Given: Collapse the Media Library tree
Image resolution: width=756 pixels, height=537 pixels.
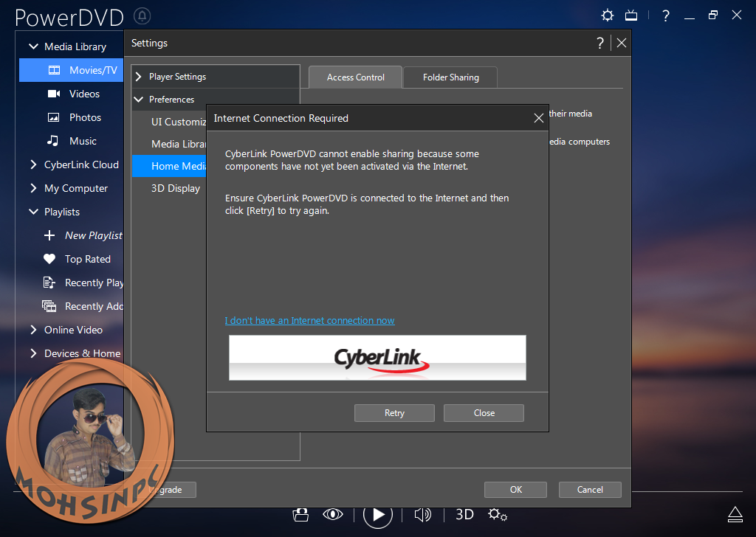Looking at the screenshot, I should coord(33,46).
